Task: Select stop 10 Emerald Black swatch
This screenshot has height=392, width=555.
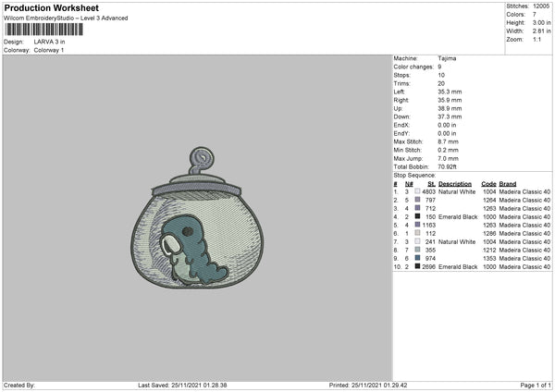Action: [417, 266]
